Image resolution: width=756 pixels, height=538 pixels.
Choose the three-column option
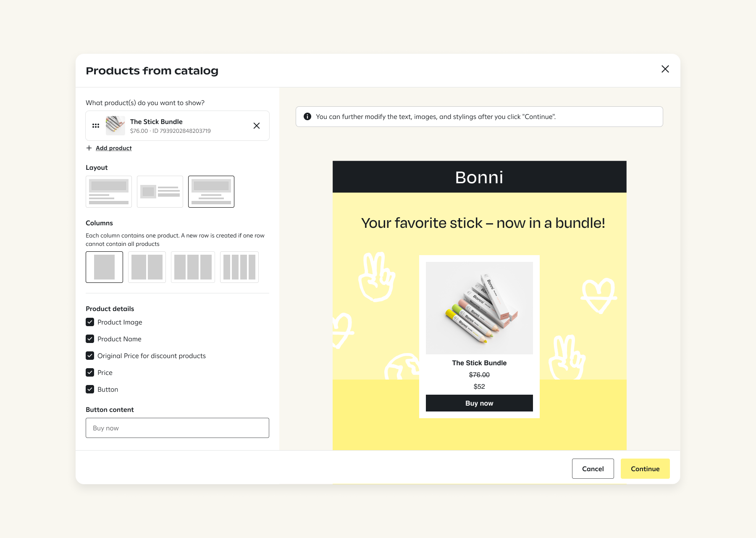click(193, 267)
